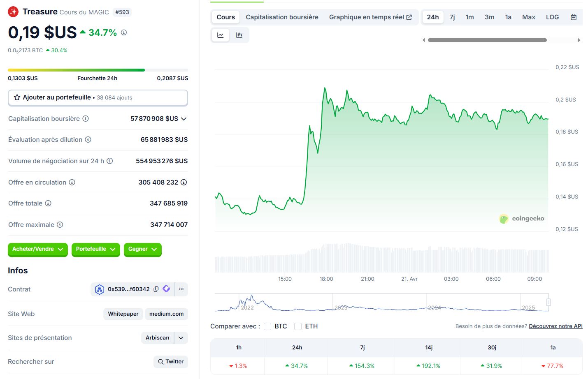The image size is (588, 379).
Task: Click Ajouter au portefeuille button
Action: pyautogui.click(x=98, y=98)
